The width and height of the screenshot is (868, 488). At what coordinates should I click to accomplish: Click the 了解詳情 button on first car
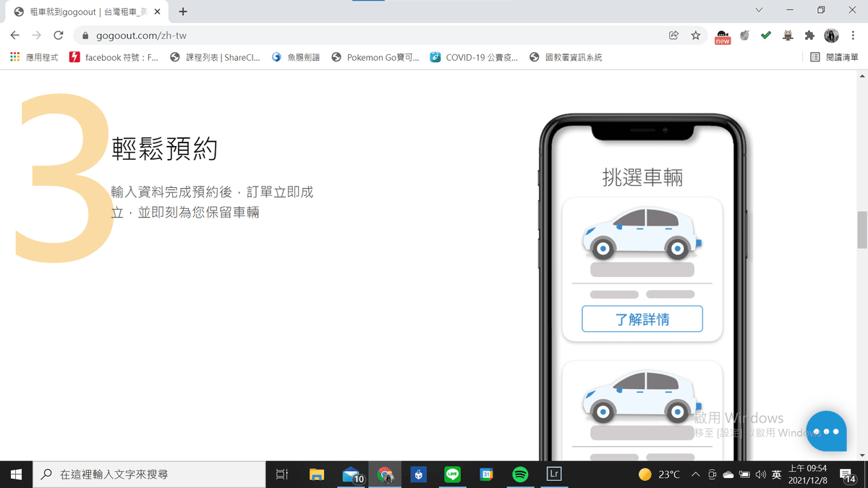point(642,319)
